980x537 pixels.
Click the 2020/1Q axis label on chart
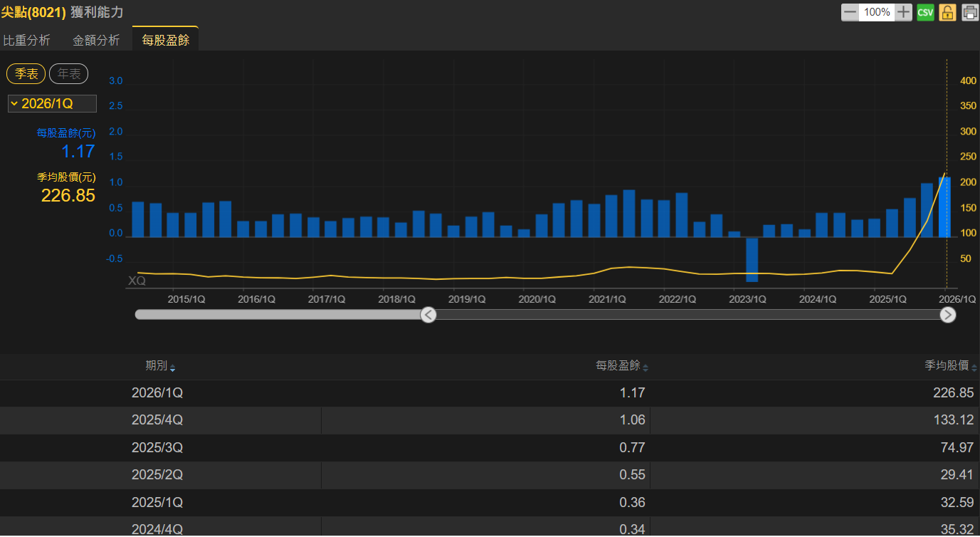537,300
